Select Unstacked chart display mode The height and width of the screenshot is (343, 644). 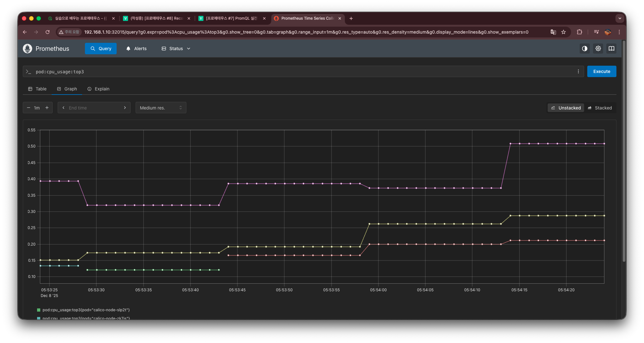click(x=566, y=108)
